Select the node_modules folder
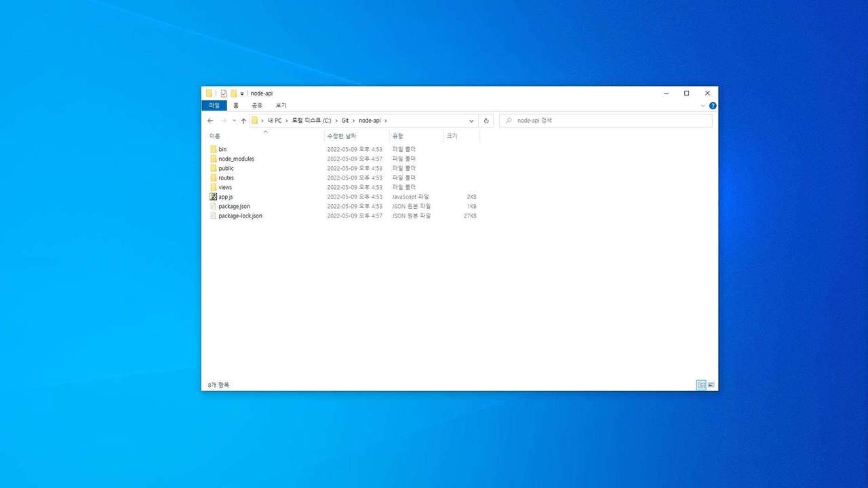This screenshot has width=868, height=488. tap(236, 159)
